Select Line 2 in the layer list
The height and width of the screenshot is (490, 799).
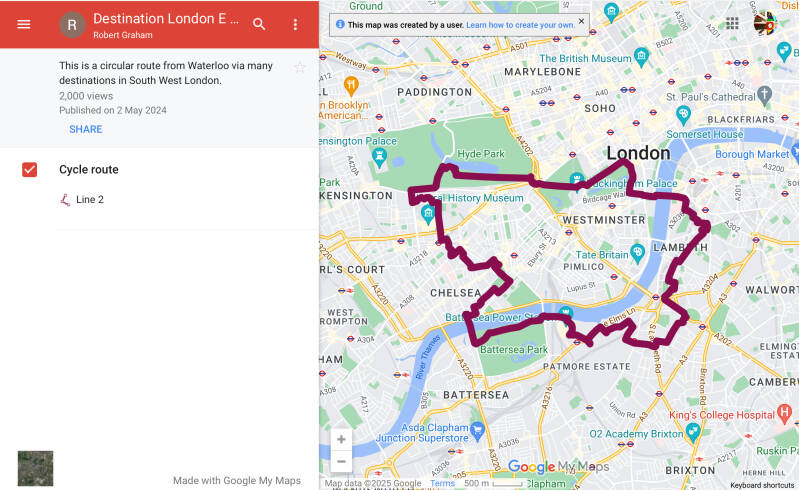89,200
